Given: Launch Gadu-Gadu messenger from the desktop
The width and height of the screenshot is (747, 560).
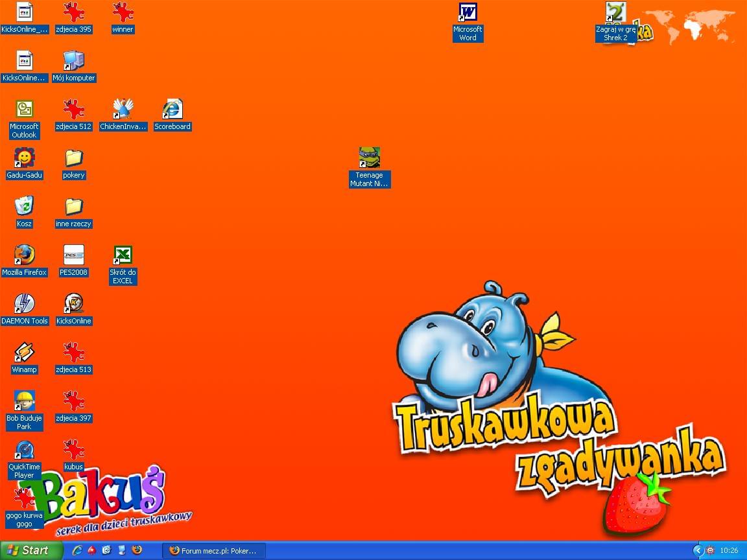Looking at the screenshot, I should click(24, 163).
